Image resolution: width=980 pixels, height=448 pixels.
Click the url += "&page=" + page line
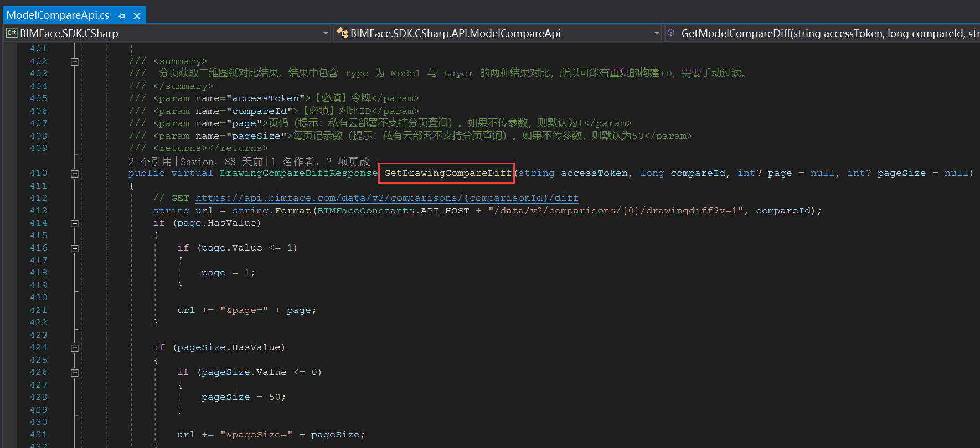pos(246,310)
